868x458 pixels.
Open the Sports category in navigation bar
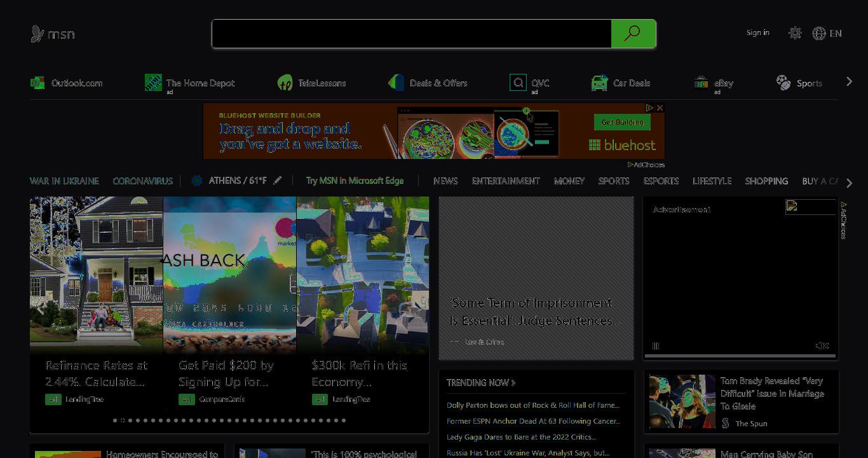click(614, 181)
